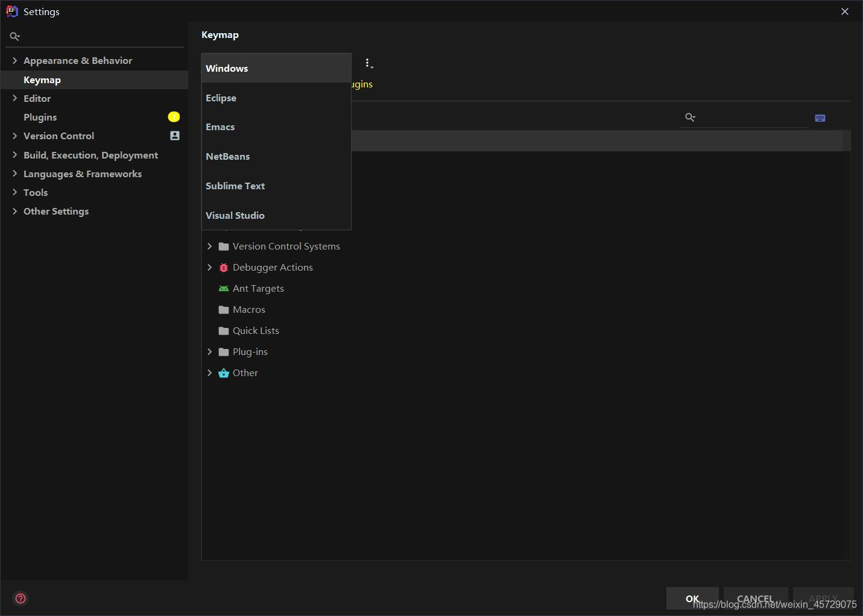Click the Cancel button
Screen dimensions: 863x616
pos(756,599)
